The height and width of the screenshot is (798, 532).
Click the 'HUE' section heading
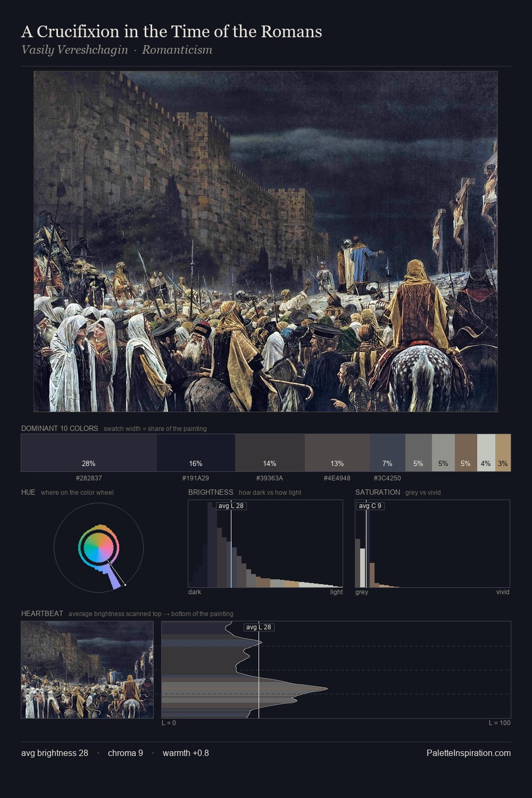28,492
